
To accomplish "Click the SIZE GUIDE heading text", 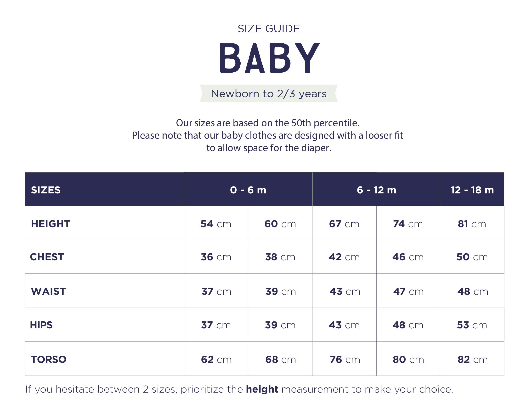I will (x=269, y=29).
